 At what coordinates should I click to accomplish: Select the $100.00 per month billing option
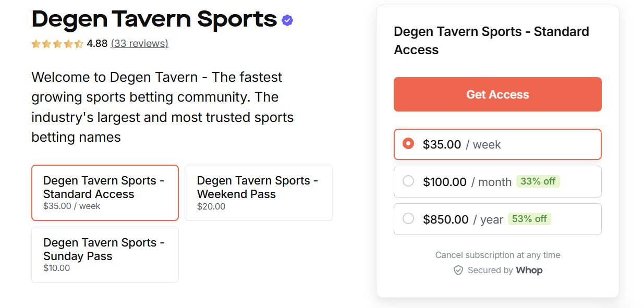409,181
